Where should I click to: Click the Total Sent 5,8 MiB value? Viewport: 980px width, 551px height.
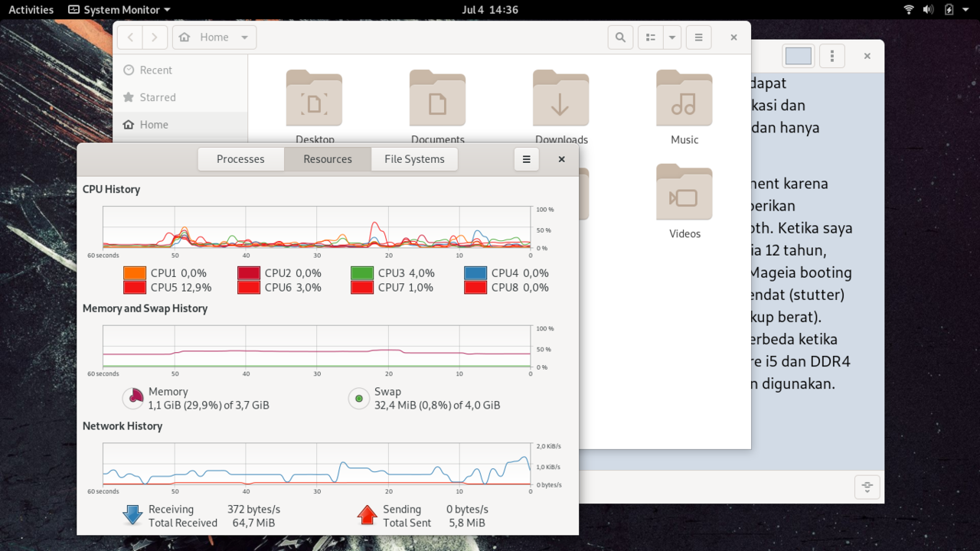[465, 523]
